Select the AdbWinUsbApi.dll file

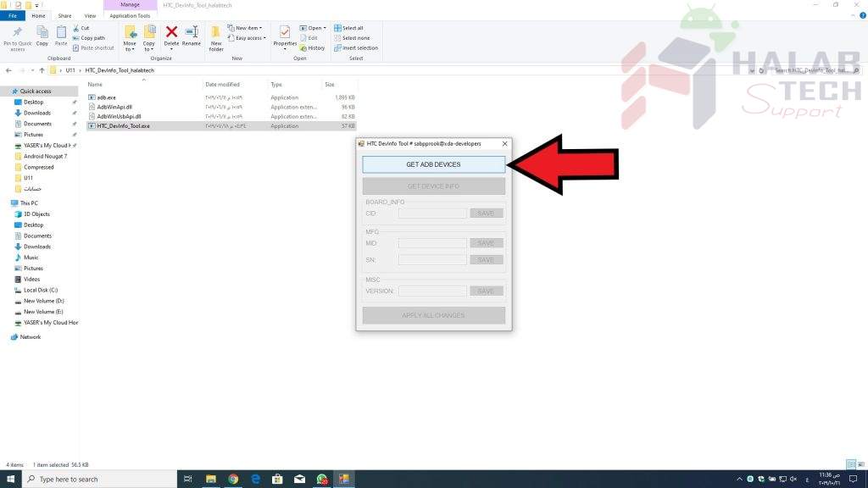tap(119, 116)
